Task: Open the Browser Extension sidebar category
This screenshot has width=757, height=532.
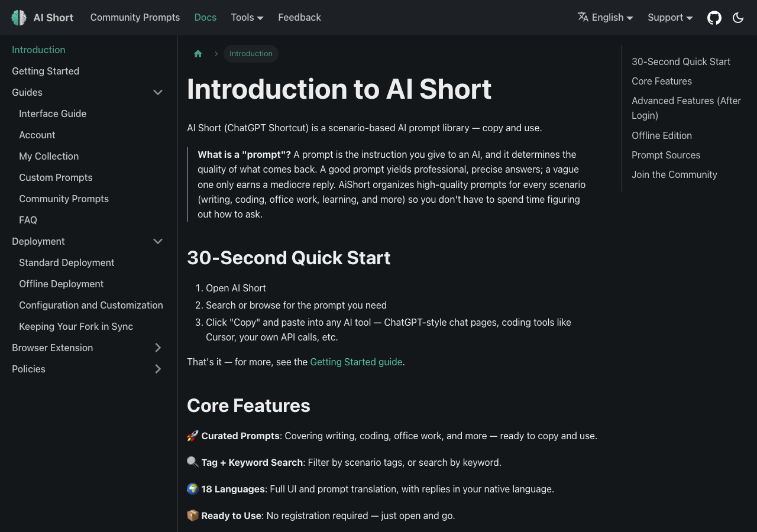Action: point(53,348)
